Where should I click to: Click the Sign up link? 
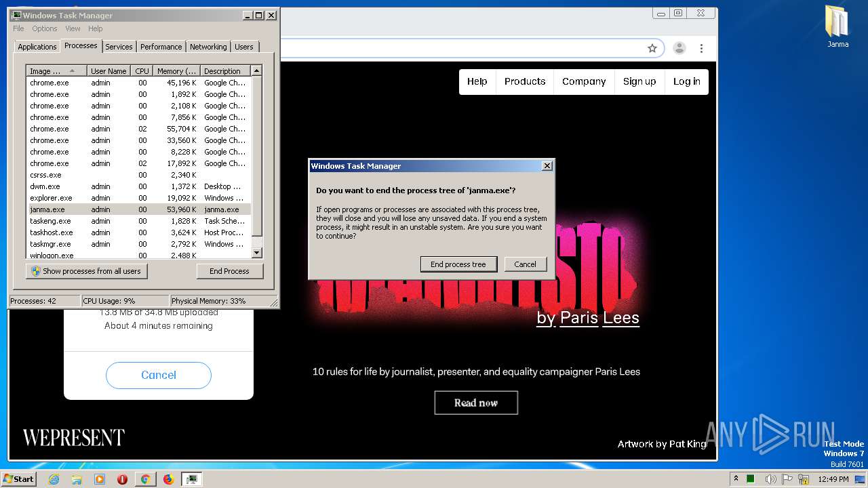tap(639, 81)
